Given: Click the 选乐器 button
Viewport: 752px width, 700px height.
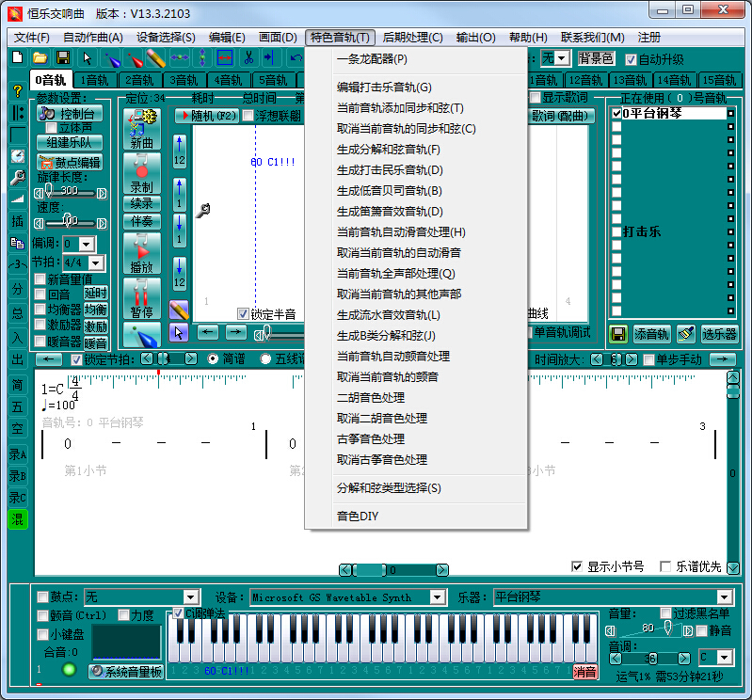Looking at the screenshot, I should tap(719, 334).
